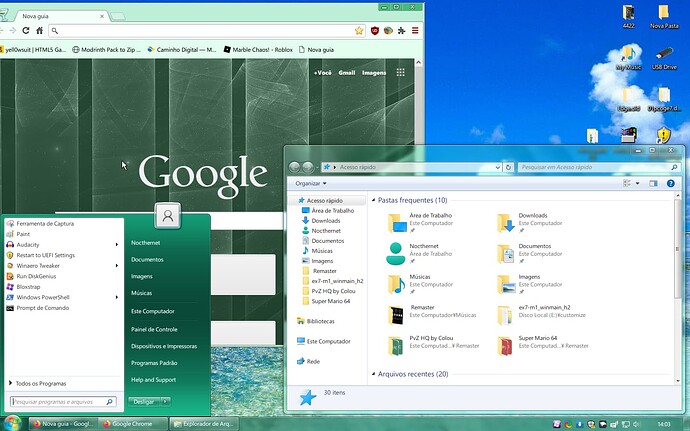Bookmark this page with the star icon
Screen dimensions: 690x431
359,30
